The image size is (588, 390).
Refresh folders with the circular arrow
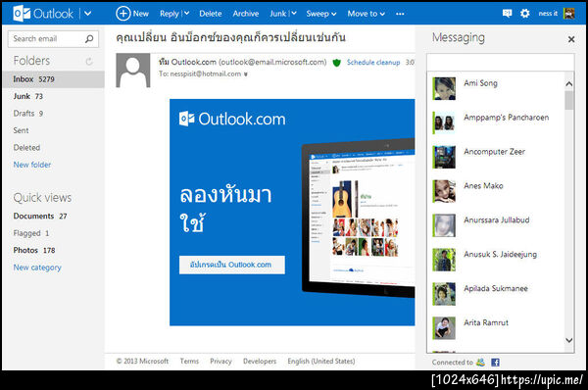[89, 61]
